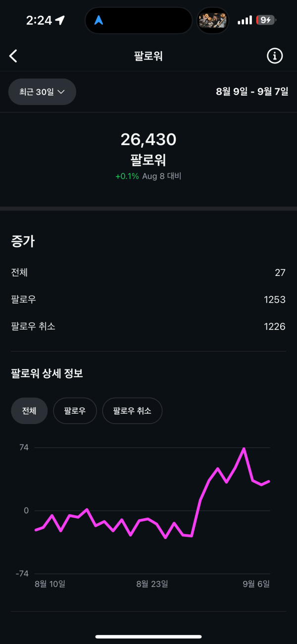Image resolution: width=297 pixels, height=644 pixels.
Task: Tap the 팔로우 취소 row showing 1226
Action: coord(148,326)
